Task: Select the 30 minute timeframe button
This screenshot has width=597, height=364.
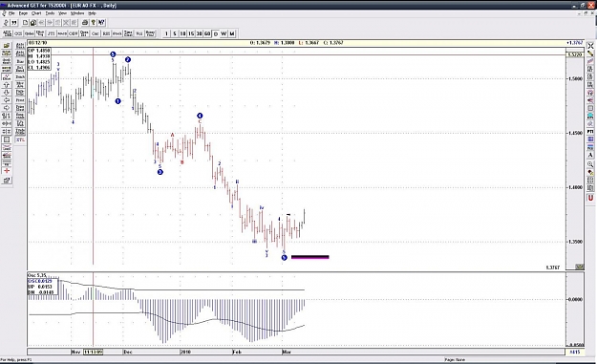Action: pos(199,33)
